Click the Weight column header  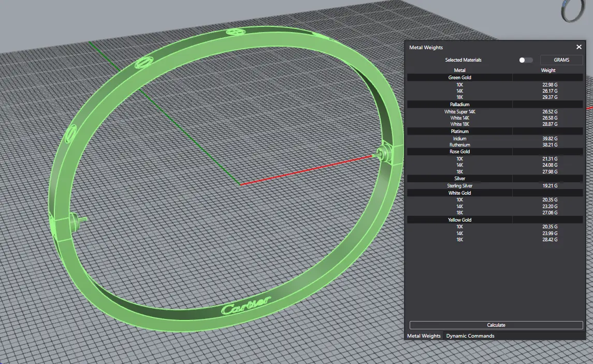548,70
